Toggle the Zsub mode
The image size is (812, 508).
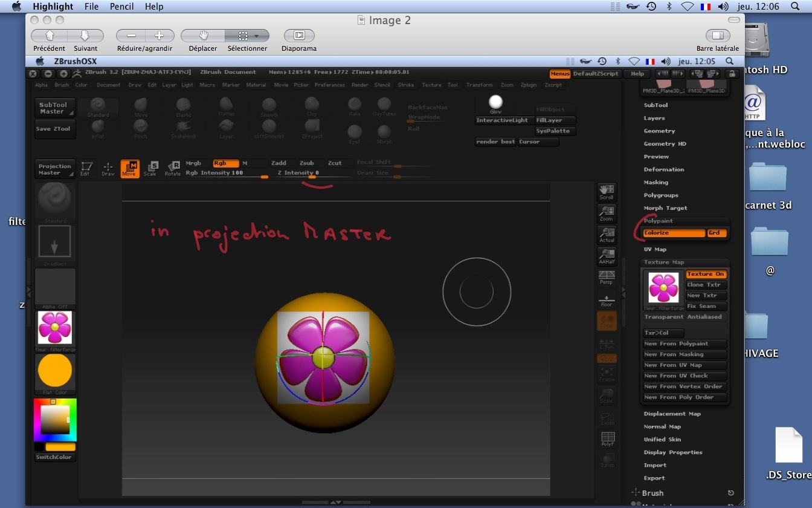click(x=307, y=163)
